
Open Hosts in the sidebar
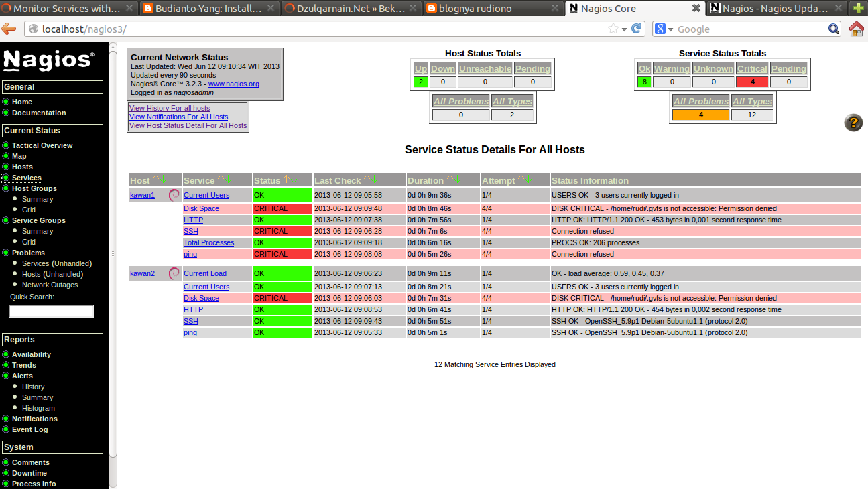pos(22,167)
